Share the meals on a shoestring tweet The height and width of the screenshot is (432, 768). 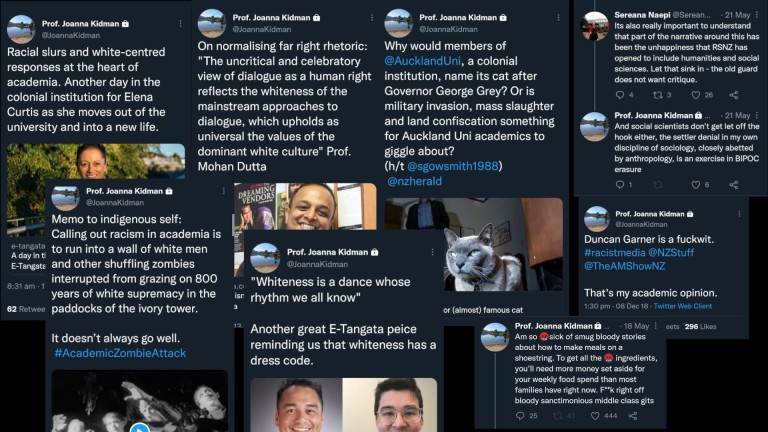(633, 416)
